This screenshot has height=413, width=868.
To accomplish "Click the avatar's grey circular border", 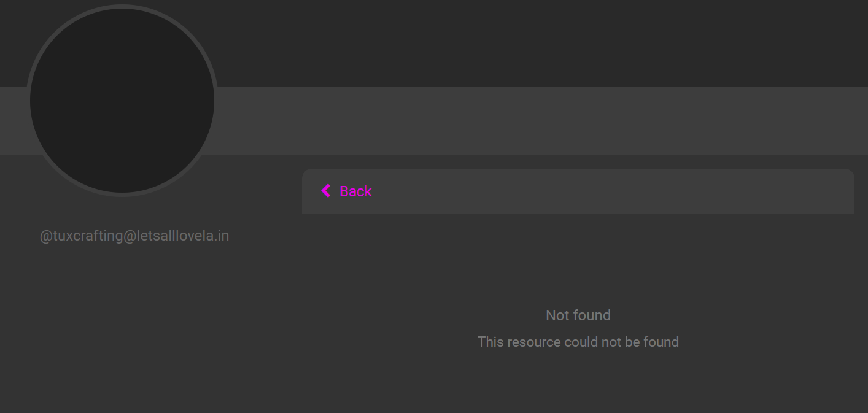I will [x=122, y=6].
